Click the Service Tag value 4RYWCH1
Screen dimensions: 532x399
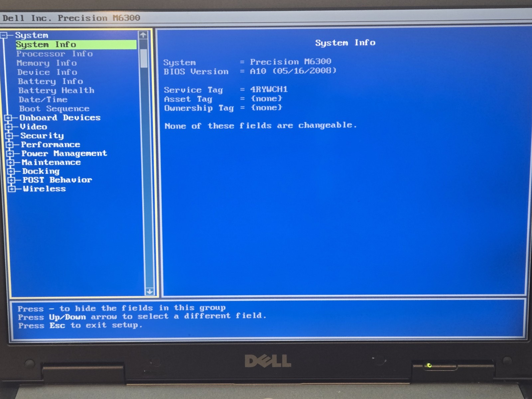tap(269, 89)
